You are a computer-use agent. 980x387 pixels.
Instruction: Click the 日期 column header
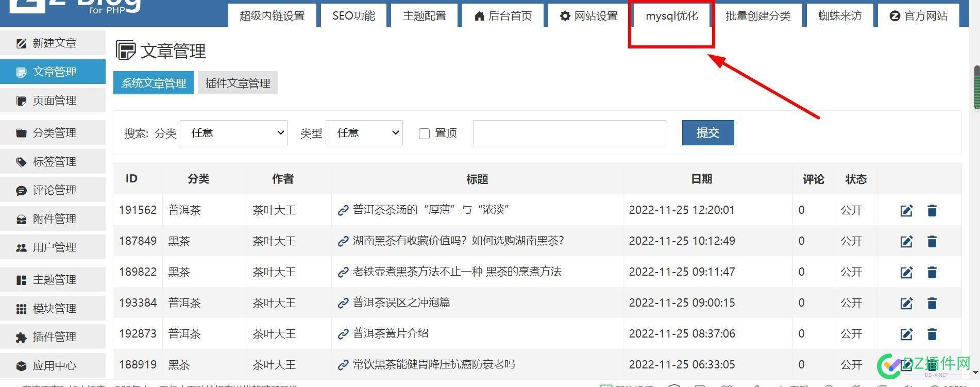tap(701, 179)
